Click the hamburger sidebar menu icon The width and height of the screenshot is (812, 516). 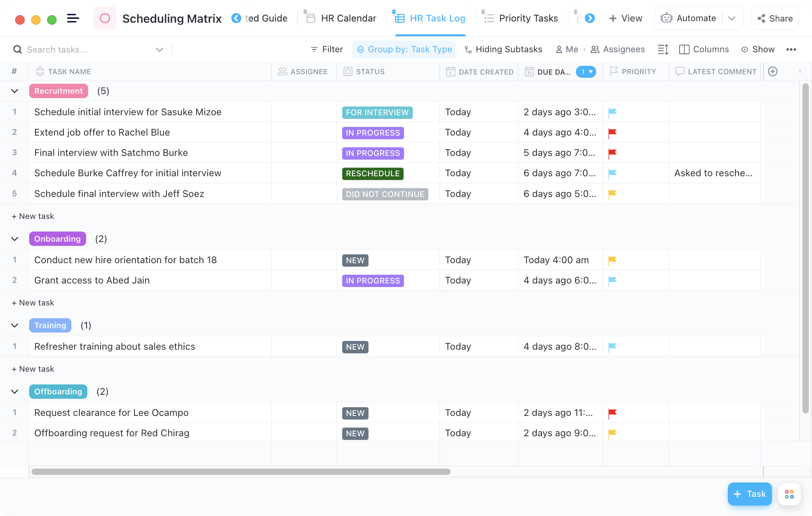click(x=73, y=18)
